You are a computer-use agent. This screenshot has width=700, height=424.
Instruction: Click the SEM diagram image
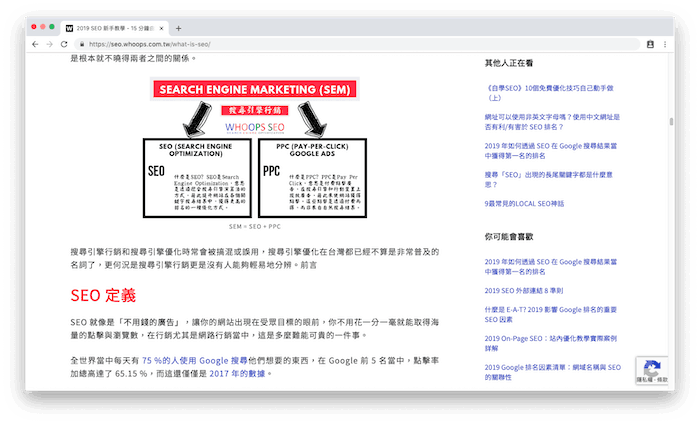255,148
